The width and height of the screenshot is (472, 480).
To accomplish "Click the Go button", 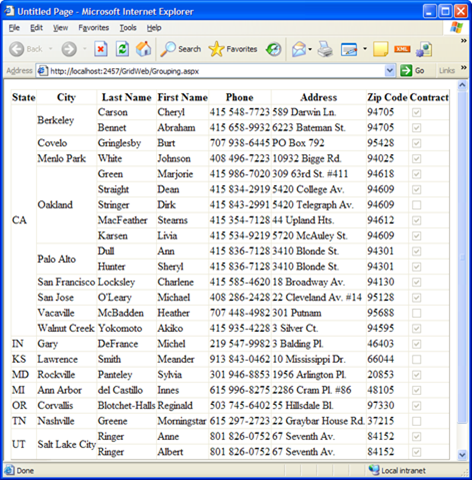I will tap(412, 70).
